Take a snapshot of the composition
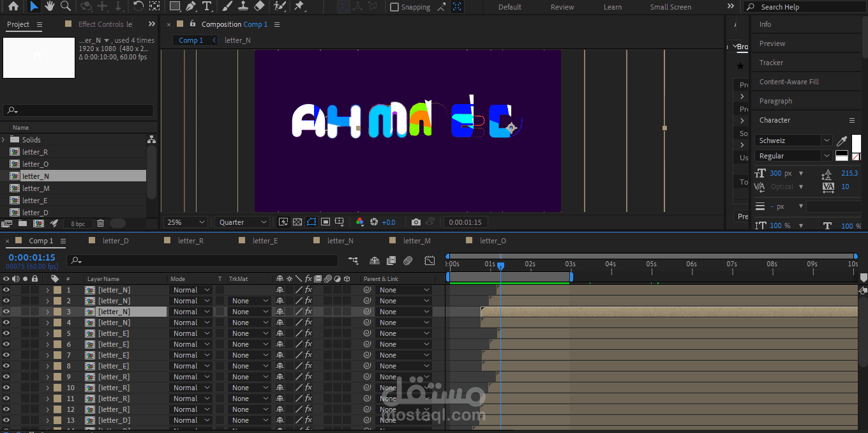Image resolution: width=868 pixels, height=433 pixels. pyautogui.click(x=417, y=222)
